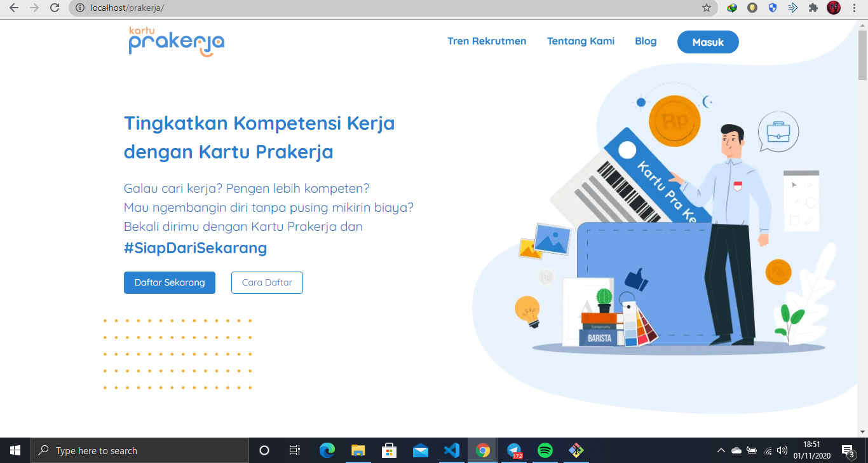Click the blue shield extension icon

[773, 8]
